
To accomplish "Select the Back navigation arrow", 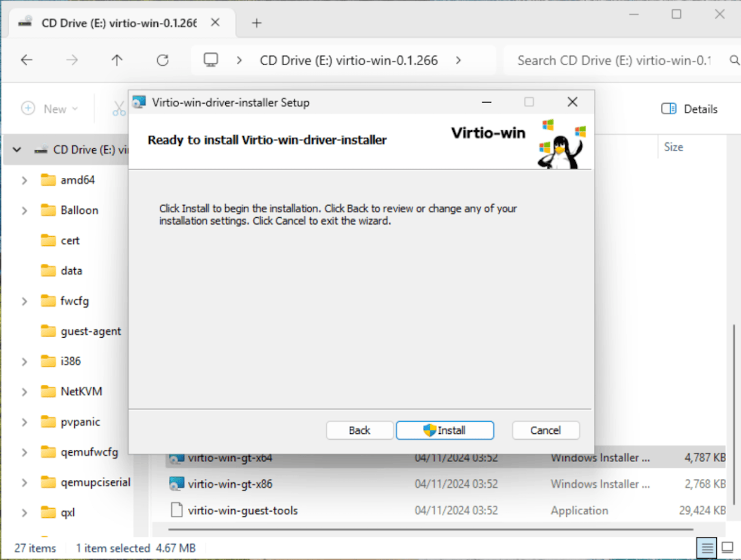I will pos(27,59).
